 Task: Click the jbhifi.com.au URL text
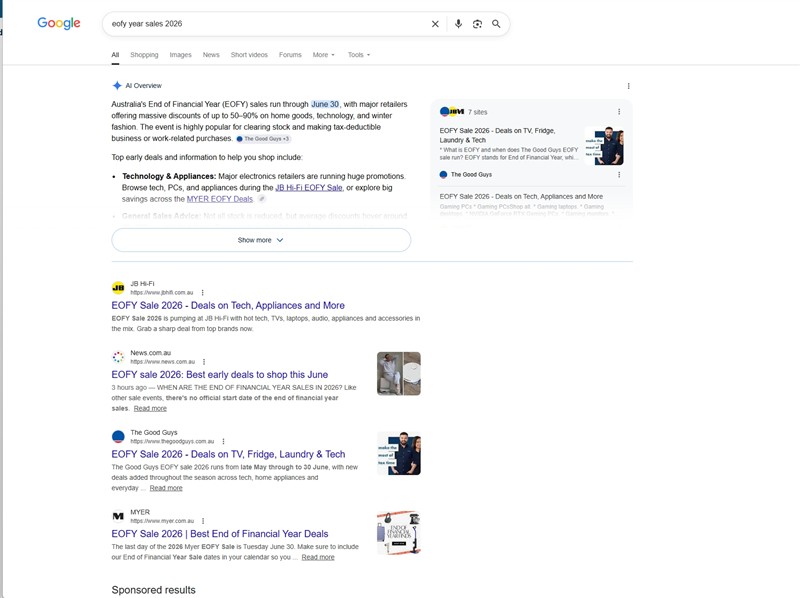(x=162, y=292)
